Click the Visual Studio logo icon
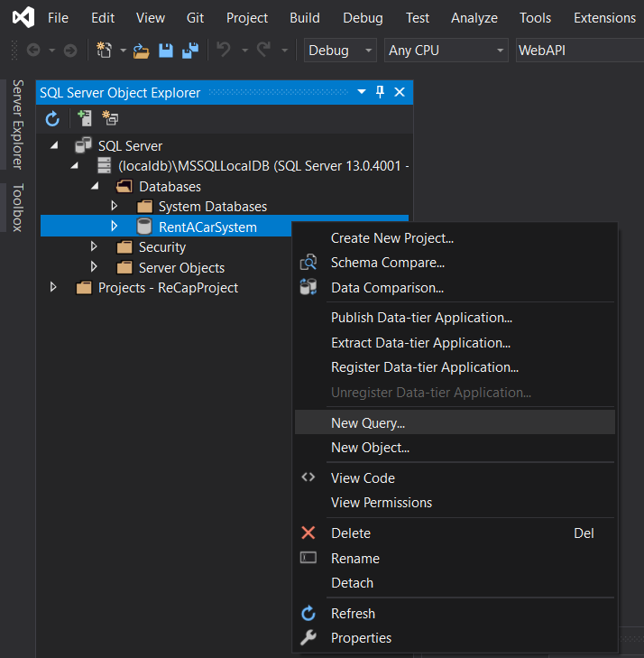Viewport: 644px width, 658px height. point(23,17)
